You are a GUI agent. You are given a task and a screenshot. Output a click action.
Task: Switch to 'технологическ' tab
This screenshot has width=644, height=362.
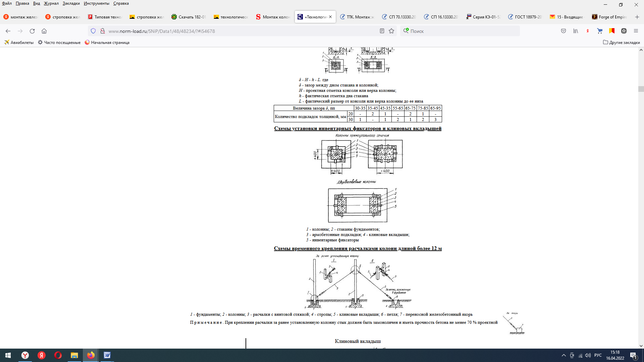point(231,17)
